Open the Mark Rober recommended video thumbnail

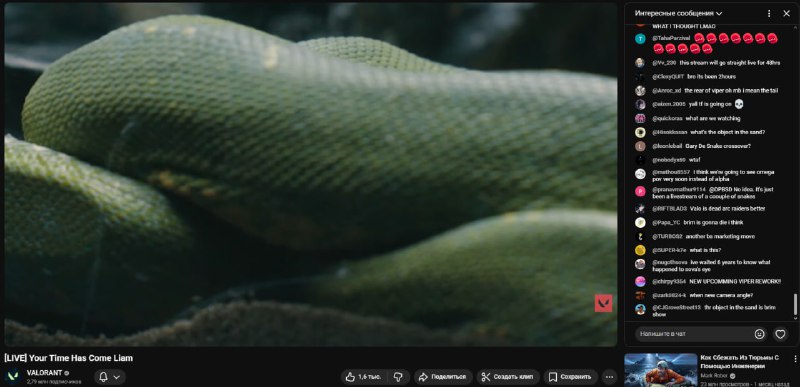pyautogui.click(x=660, y=370)
